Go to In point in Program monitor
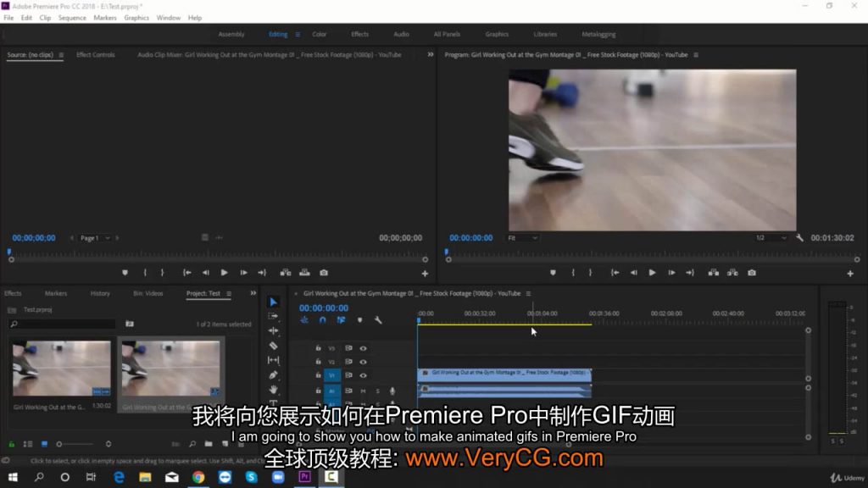 [615, 273]
